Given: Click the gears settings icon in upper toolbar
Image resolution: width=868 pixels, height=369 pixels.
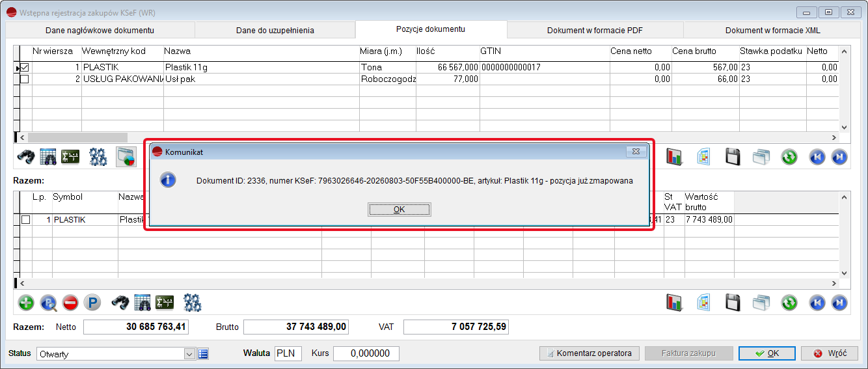Looking at the screenshot, I should [x=98, y=157].
